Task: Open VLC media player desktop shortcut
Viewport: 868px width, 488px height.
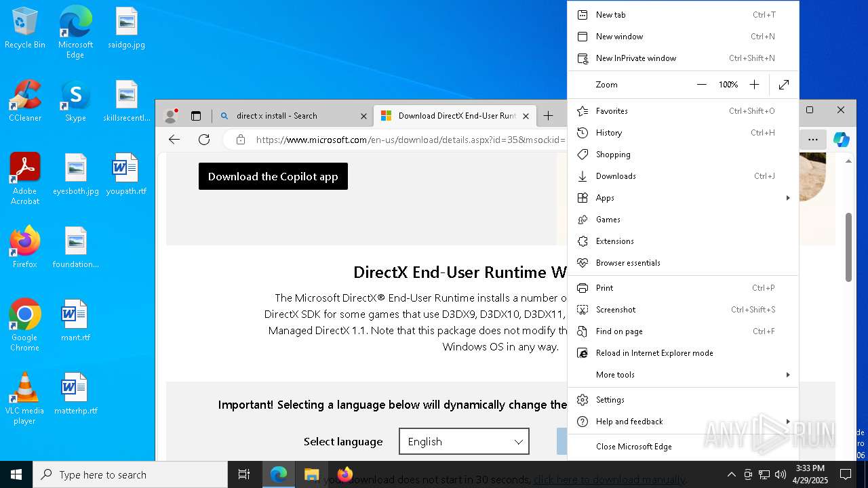Action: (x=25, y=399)
